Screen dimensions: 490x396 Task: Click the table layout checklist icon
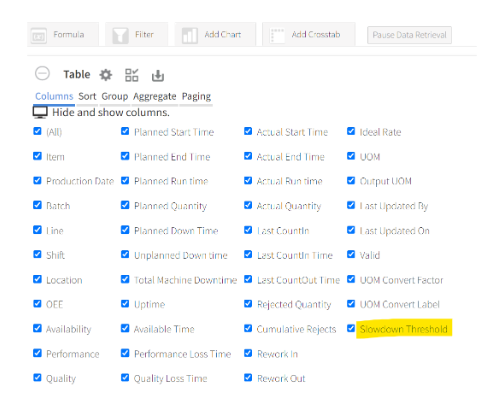pos(131,75)
